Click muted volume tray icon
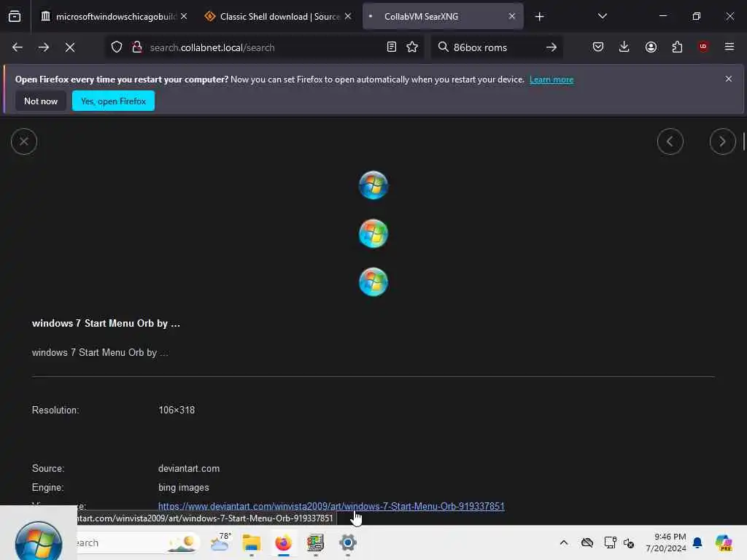747x560 pixels. (628, 542)
